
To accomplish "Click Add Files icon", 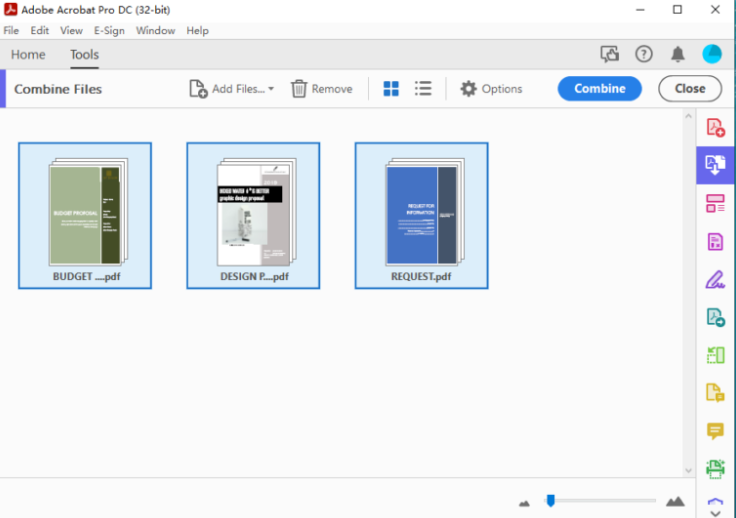I will (198, 89).
